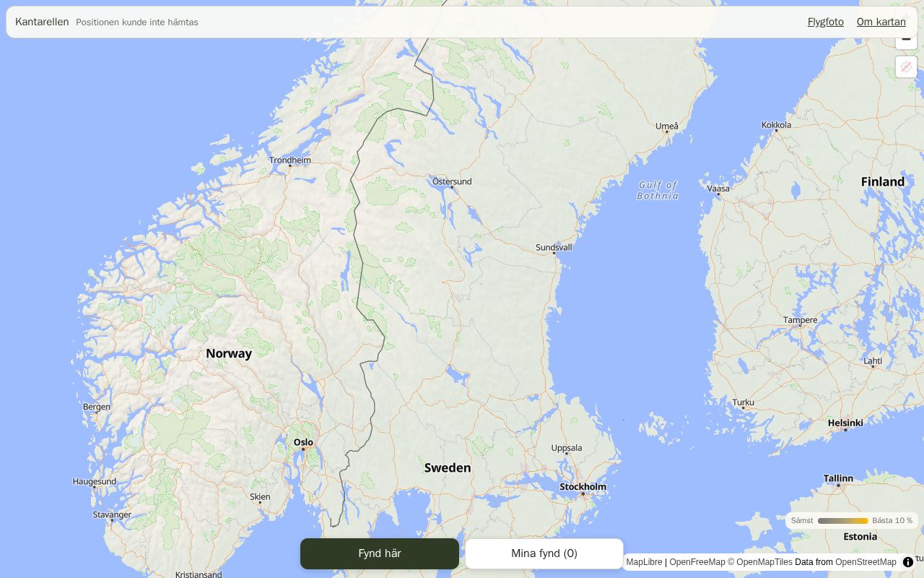
Task: Open Mina fynd (0) list
Action: click(x=544, y=553)
